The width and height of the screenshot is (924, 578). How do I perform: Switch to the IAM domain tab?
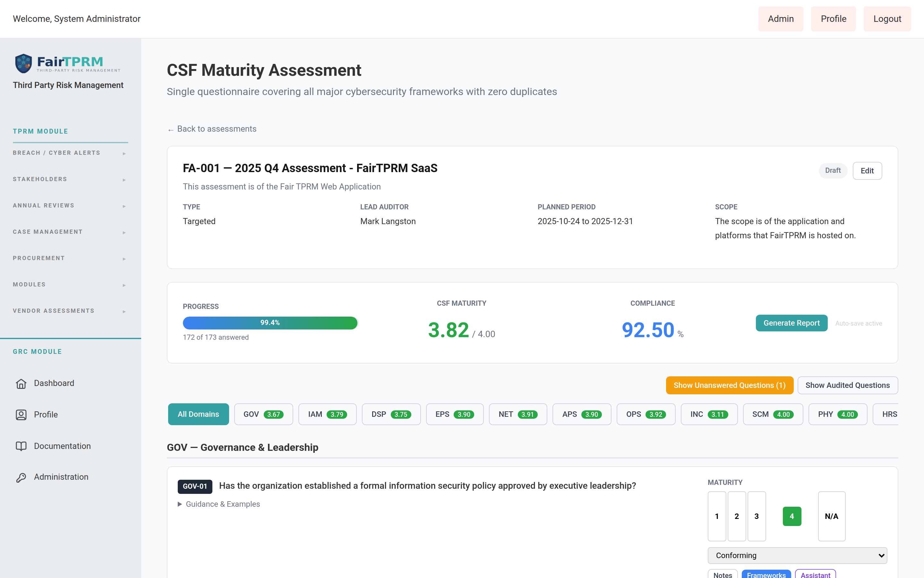(327, 414)
